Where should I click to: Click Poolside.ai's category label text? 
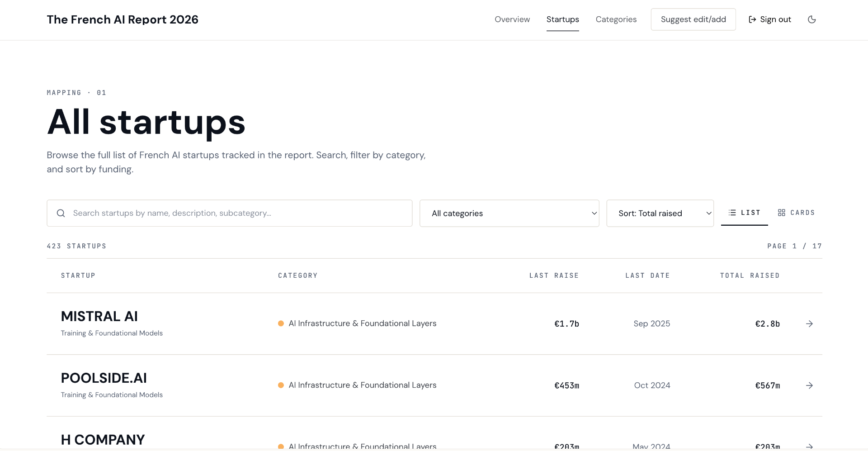tap(363, 385)
